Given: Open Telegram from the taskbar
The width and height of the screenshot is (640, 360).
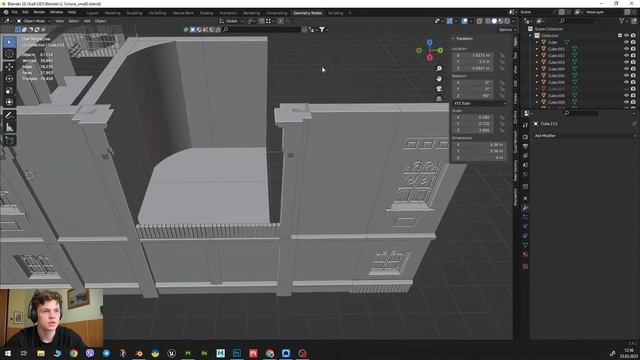Looking at the screenshot, I should click(106, 353).
